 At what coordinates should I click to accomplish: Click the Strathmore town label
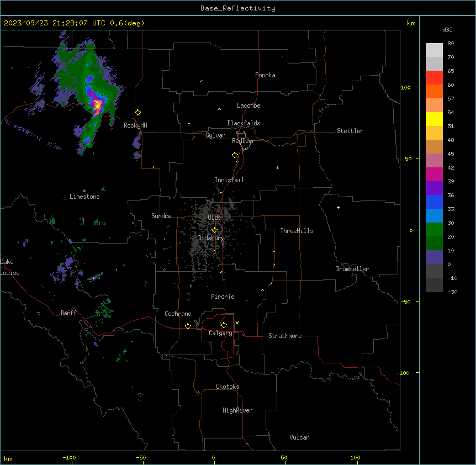[x=285, y=336]
